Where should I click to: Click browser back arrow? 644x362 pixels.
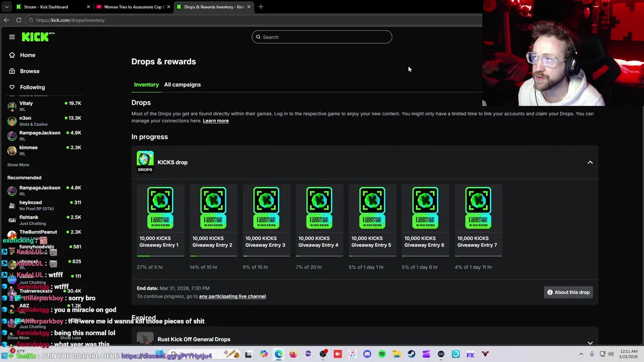(7, 20)
